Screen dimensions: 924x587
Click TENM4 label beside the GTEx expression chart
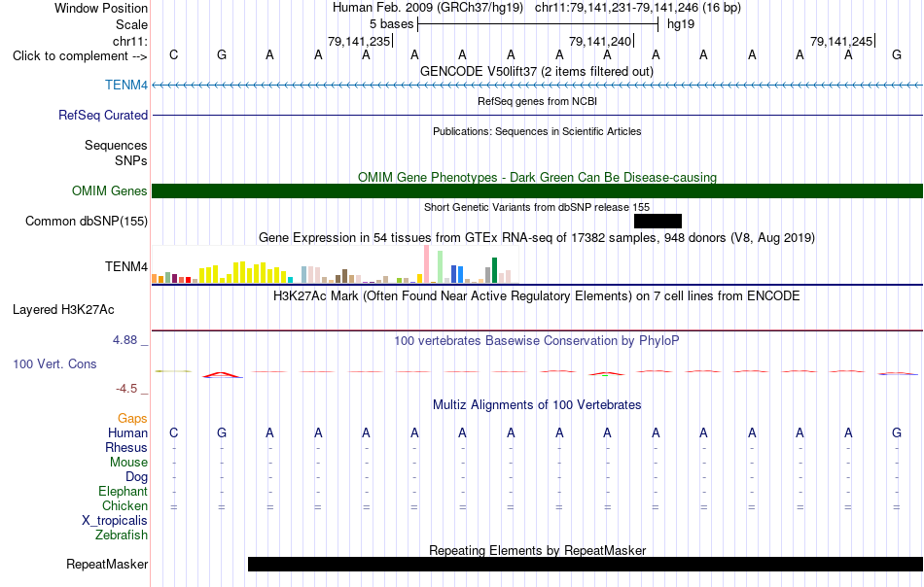pos(126,266)
